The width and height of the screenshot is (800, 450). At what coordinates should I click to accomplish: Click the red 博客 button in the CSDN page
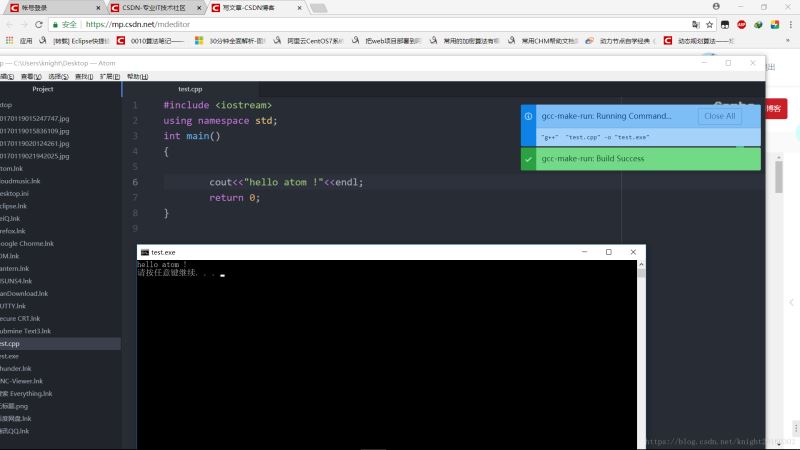click(x=776, y=109)
